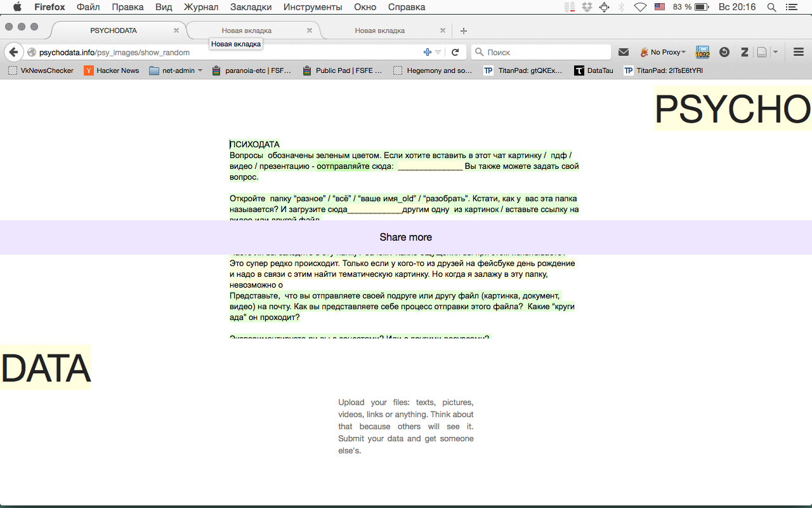Close the PSYCHODATA tab
The height and width of the screenshot is (508, 812).
[x=176, y=30]
